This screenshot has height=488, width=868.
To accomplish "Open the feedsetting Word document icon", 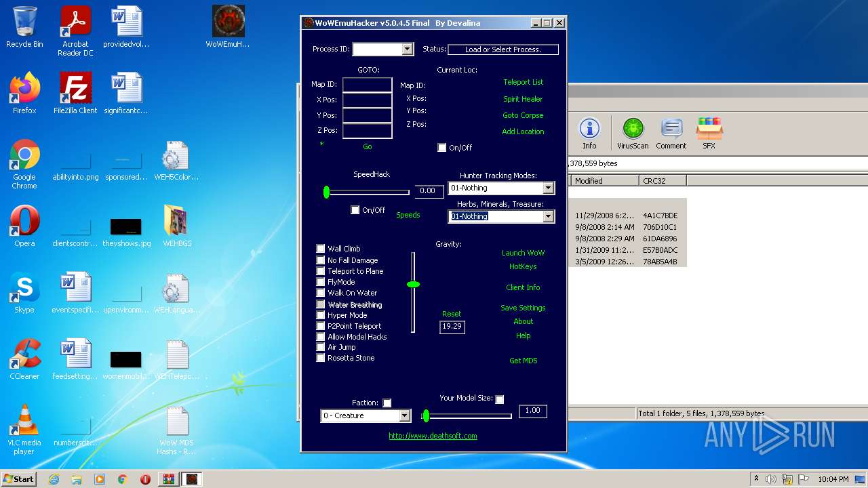I will point(75,359).
